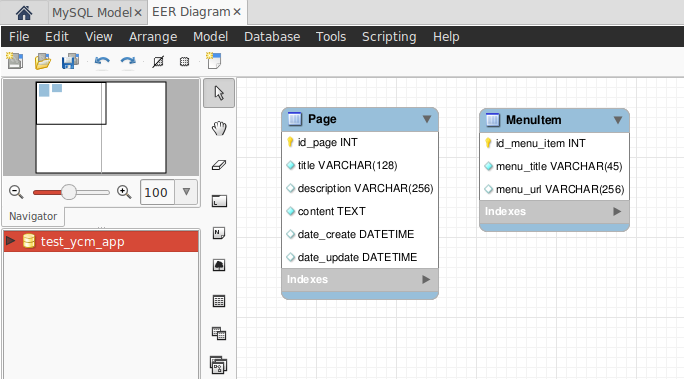Choose the eraser tool
The width and height of the screenshot is (684, 379).
pos(219,165)
